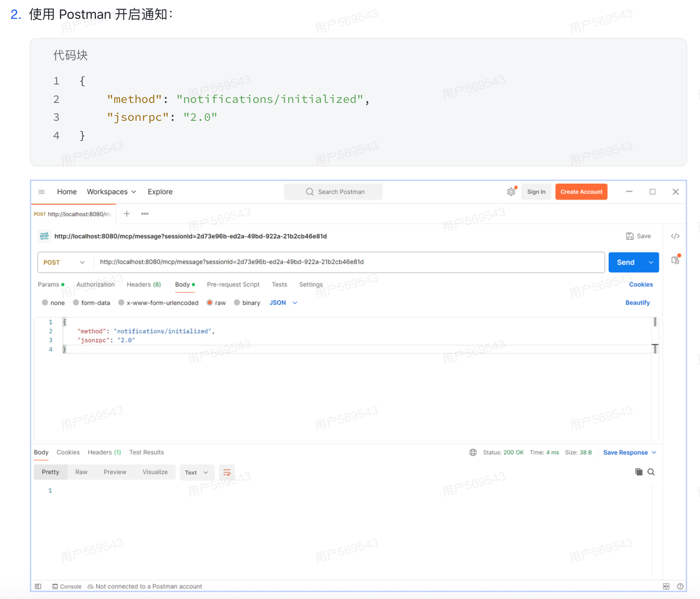Select x-www-form-urlencoded body radio
700x599 pixels.
121,303
